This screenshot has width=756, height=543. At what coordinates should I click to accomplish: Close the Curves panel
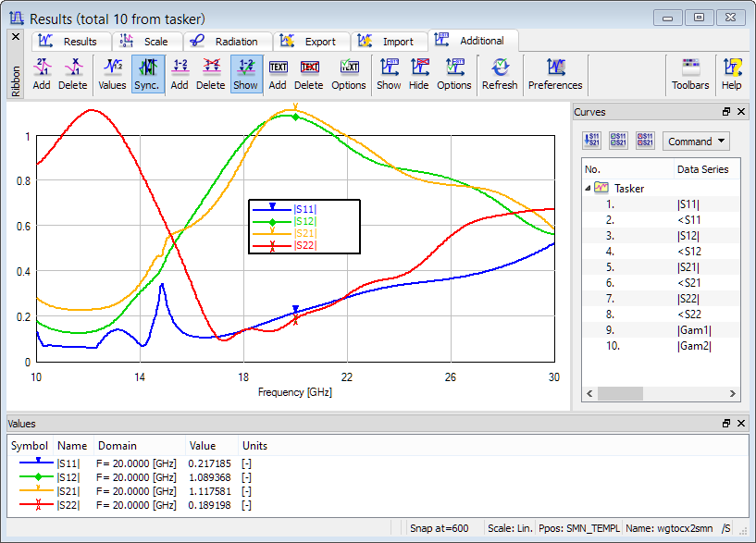pyautogui.click(x=741, y=112)
